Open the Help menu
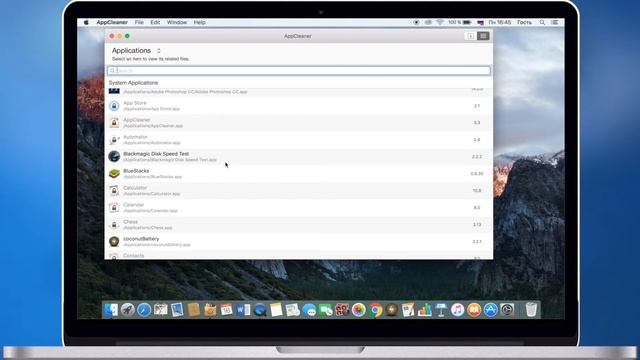Image resolution: width=640 pixels, height=360 pixels. point(200,22)
